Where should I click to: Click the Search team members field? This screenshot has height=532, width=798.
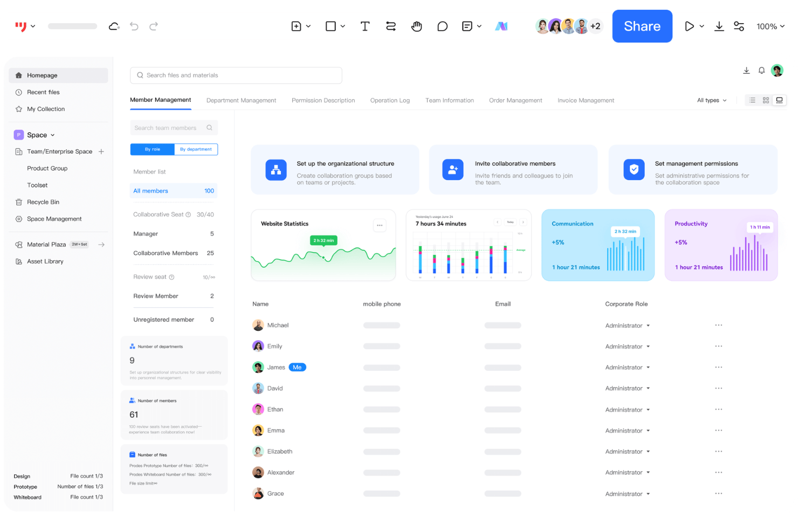pos(174,128)
